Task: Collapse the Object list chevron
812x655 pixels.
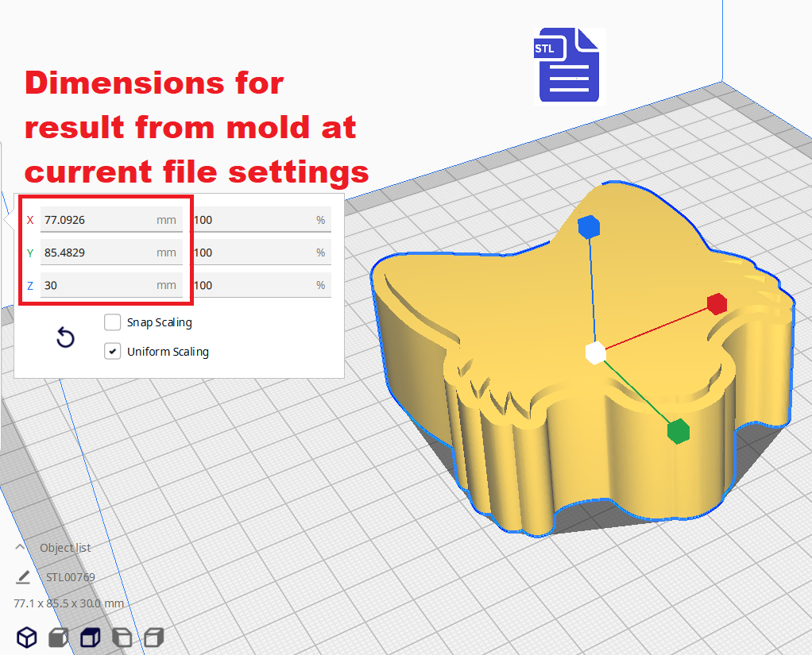Action: click(20, 548)
